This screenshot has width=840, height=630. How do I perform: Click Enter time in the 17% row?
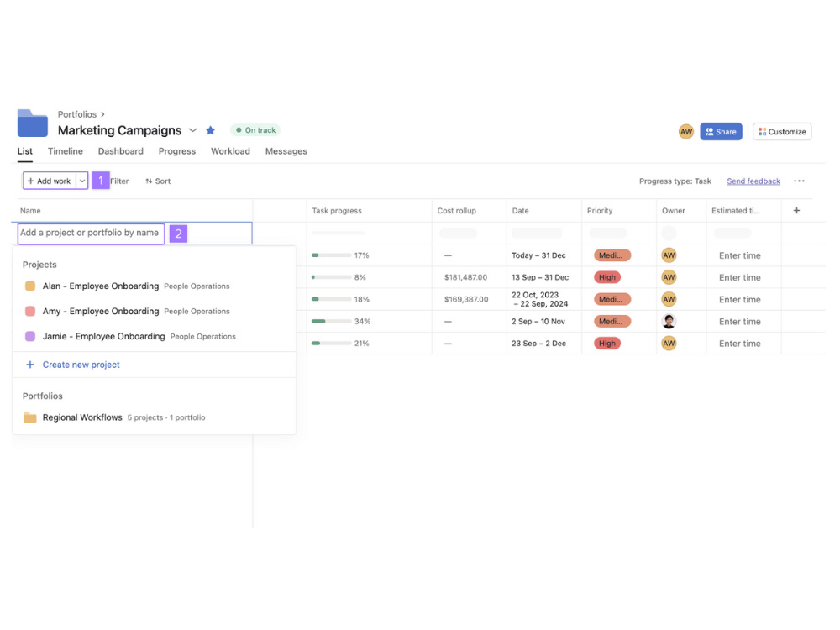point(739,255)
